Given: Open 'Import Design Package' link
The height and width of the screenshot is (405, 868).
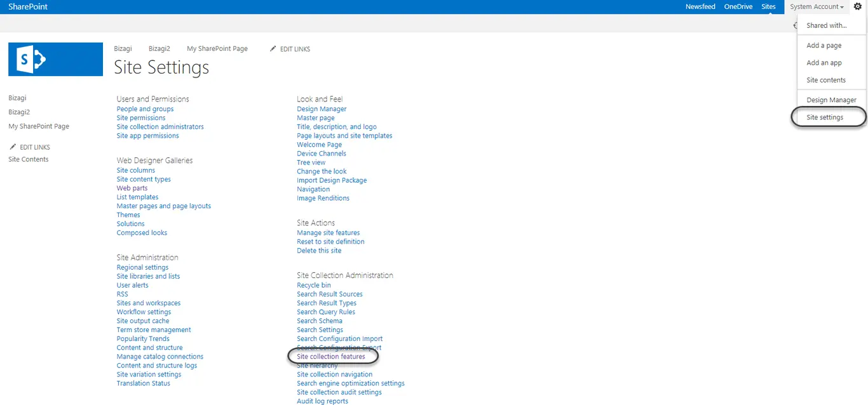Looking at the screenshot, I should coord(332,180).
